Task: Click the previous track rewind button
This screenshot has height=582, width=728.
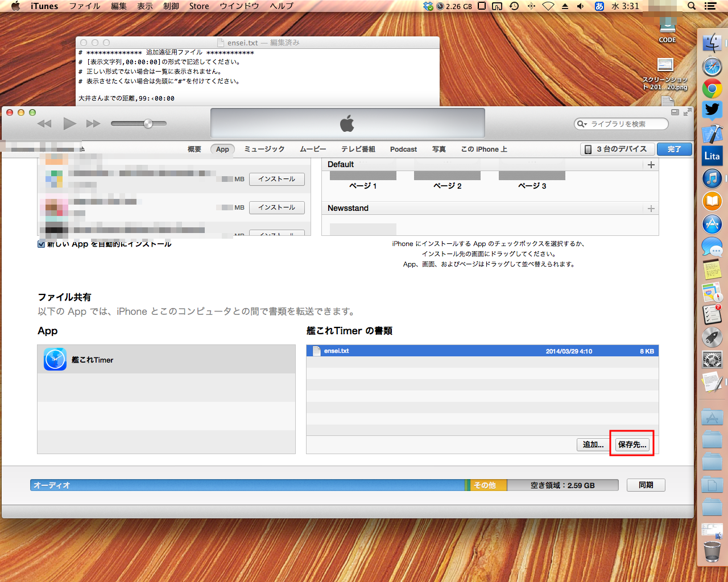Action: coord(44,123)
